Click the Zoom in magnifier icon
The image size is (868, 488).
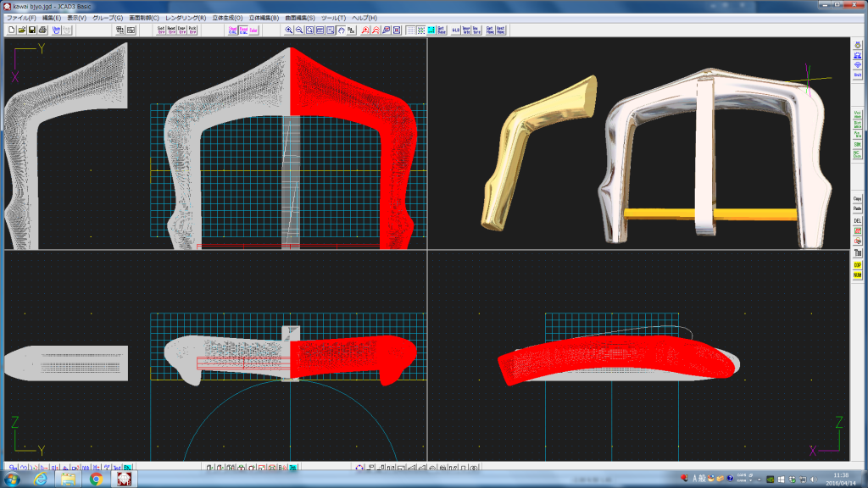[289, 30]
